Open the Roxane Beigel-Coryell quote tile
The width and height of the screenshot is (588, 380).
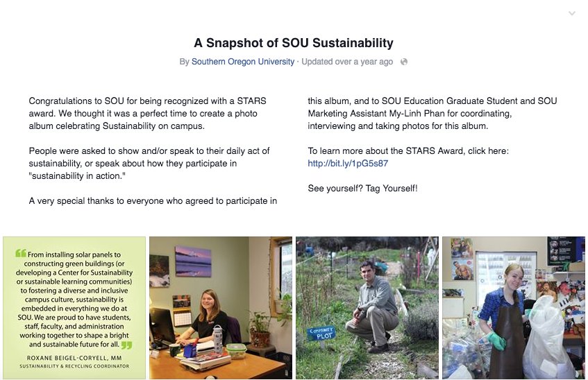(74, 308)
